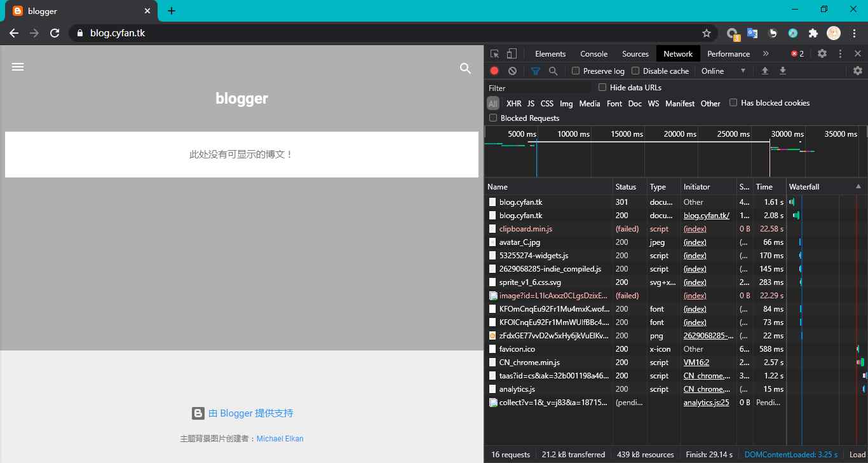The width and height of the screenshot is (868, 463).
Task: Filter requests by CSS
Action: 547,103
